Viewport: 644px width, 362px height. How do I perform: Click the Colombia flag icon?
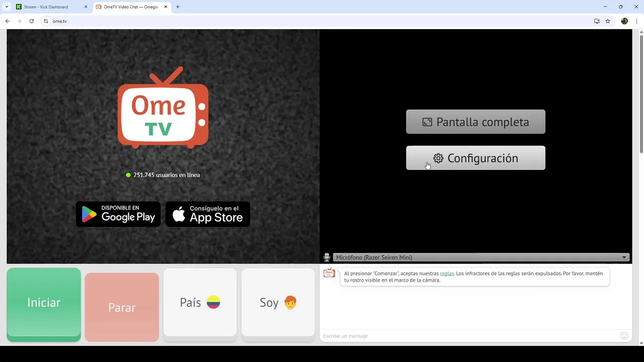coord(213,302)
